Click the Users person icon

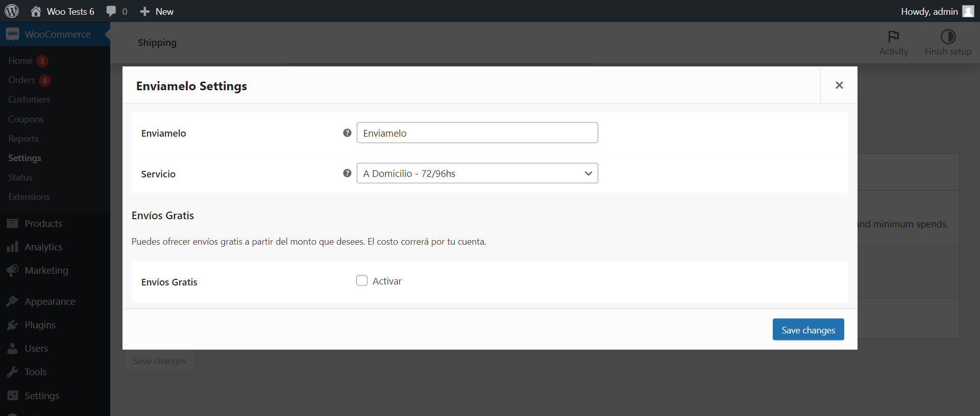point(13,348)
